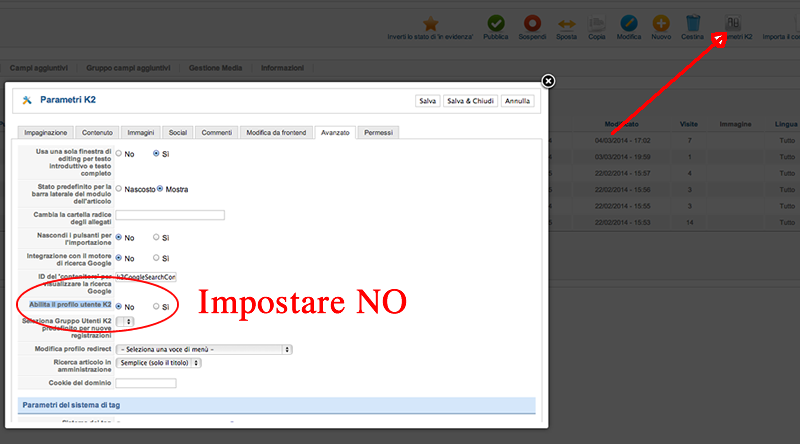The height and width of the screenshot is (444, 800).
Task: Click the Cestina trash icon
Action: (x=693, y=23)
